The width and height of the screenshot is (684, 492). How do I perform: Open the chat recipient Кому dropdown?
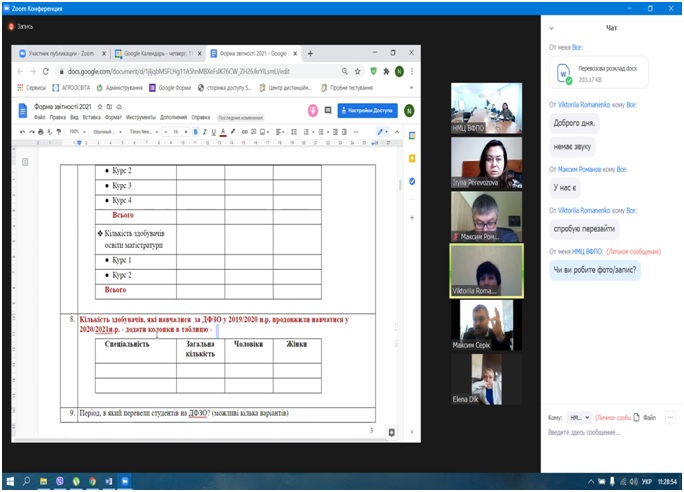point(579,416)
